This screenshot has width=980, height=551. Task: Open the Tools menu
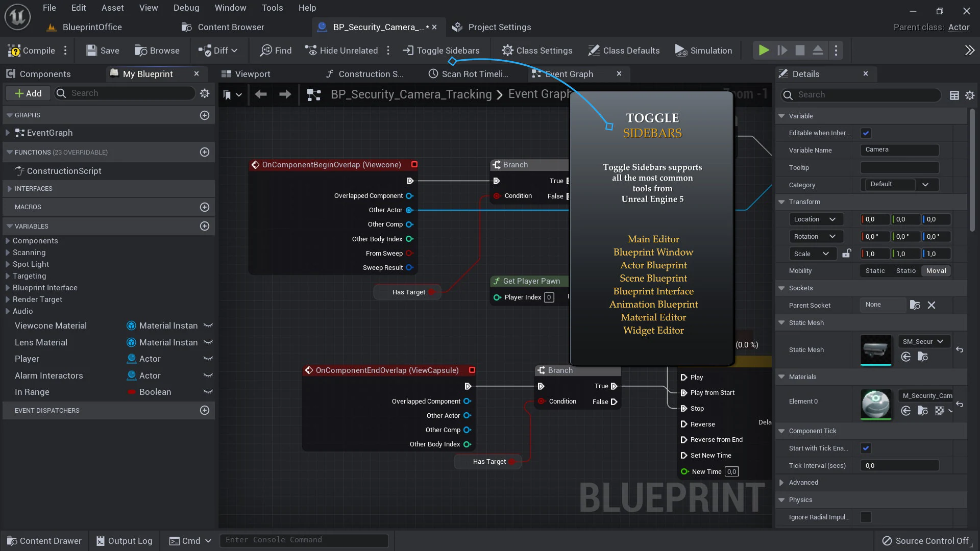pos(272,8)
